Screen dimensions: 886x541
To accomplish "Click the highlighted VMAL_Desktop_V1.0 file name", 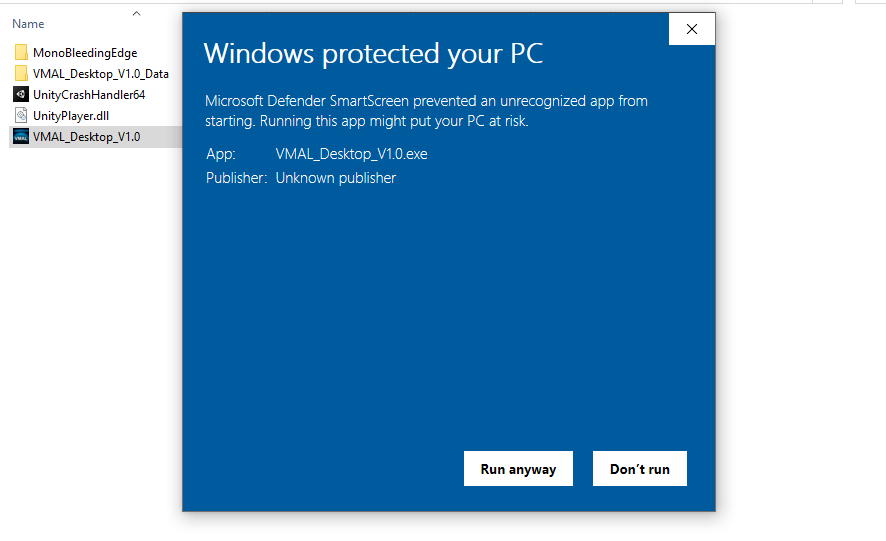I will pos(86,136).
